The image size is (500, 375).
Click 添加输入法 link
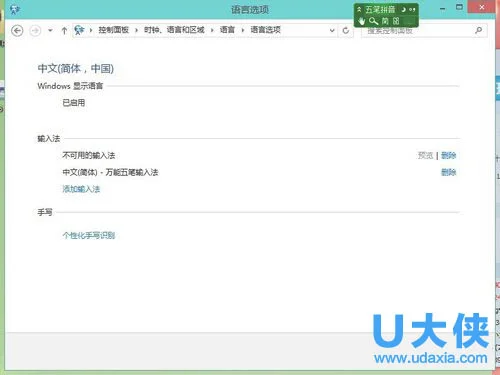(81, 189)
